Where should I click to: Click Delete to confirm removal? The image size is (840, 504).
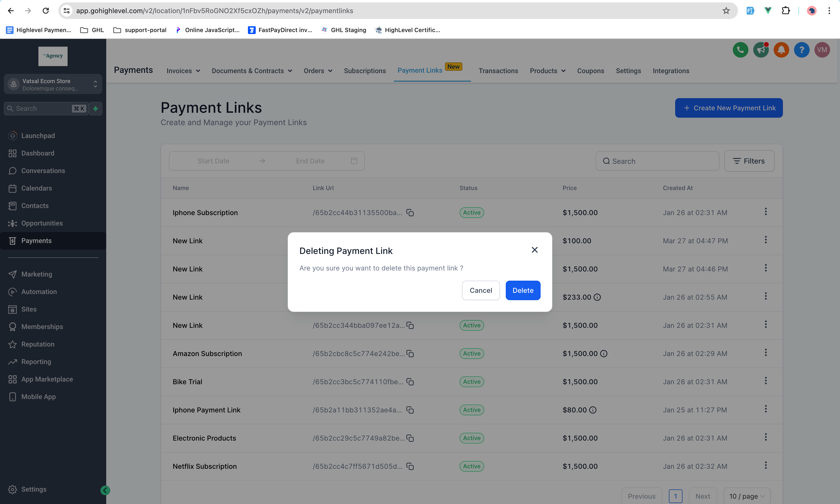click(523, 290)
